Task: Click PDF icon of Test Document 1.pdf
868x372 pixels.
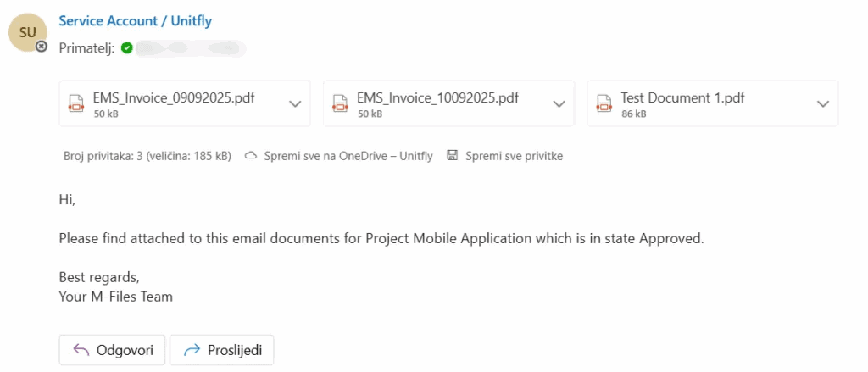Action: pos(604,103)
